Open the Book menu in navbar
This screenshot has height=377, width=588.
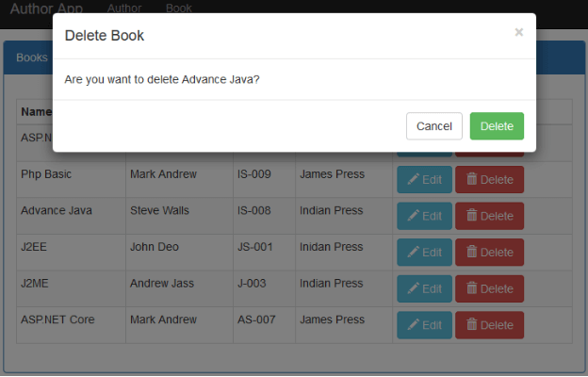point(178,8)
